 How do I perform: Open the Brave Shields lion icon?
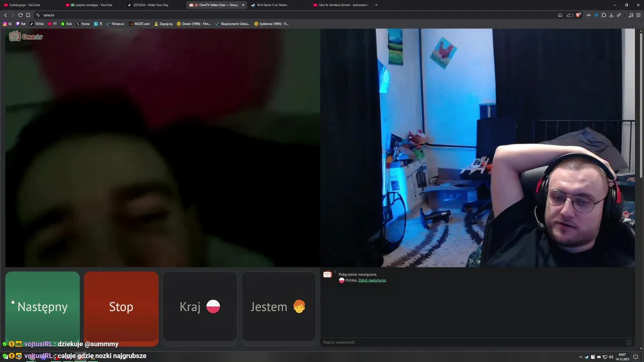click(x=578, y=15)
